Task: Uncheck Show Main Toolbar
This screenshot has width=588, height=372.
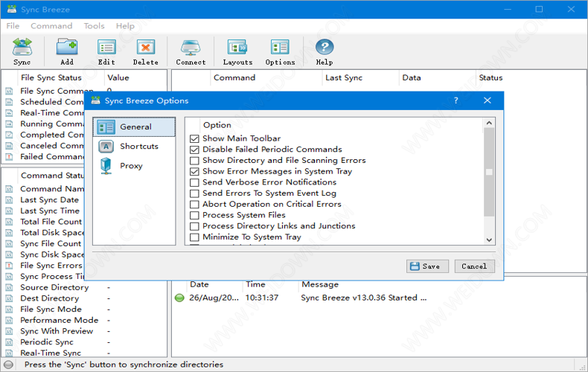Action: tap(194, 138)
